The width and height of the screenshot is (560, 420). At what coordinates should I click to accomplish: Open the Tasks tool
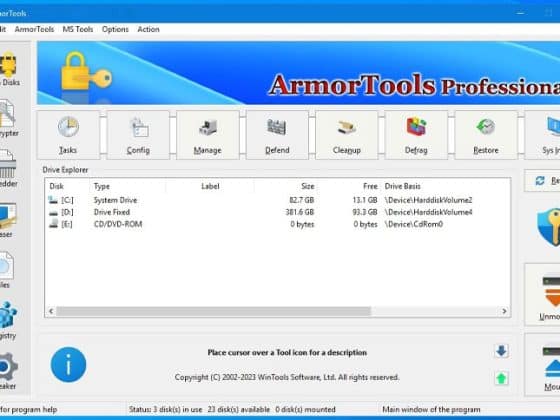pyautogui.click(x=68, y=135)
